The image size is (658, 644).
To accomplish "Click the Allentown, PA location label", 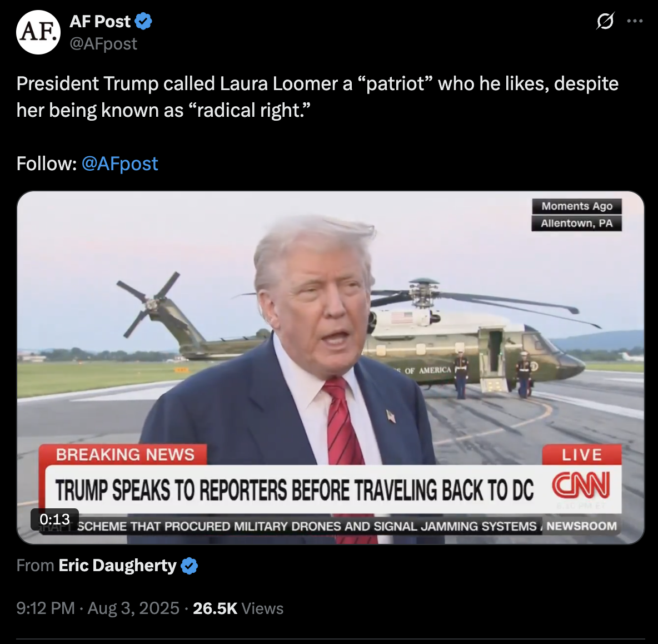I will click(577, 224).
